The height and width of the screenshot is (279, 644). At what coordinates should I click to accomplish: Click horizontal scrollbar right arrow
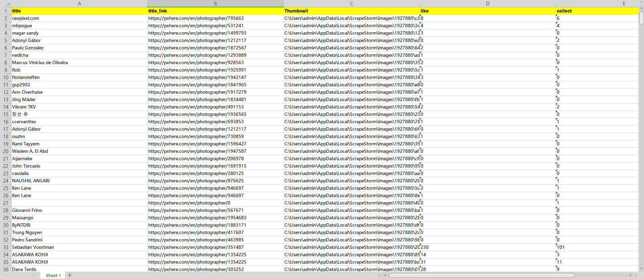coord(630,275)
